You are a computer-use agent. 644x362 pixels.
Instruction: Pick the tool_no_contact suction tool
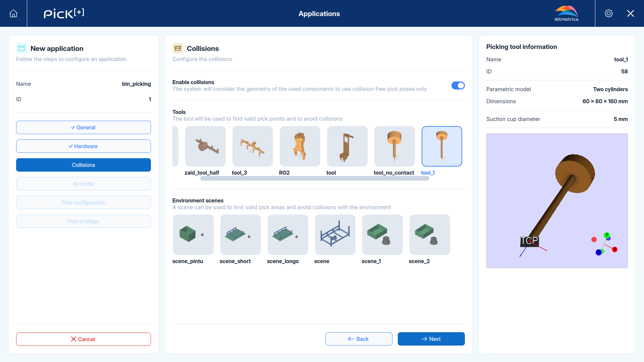[394, 146]
